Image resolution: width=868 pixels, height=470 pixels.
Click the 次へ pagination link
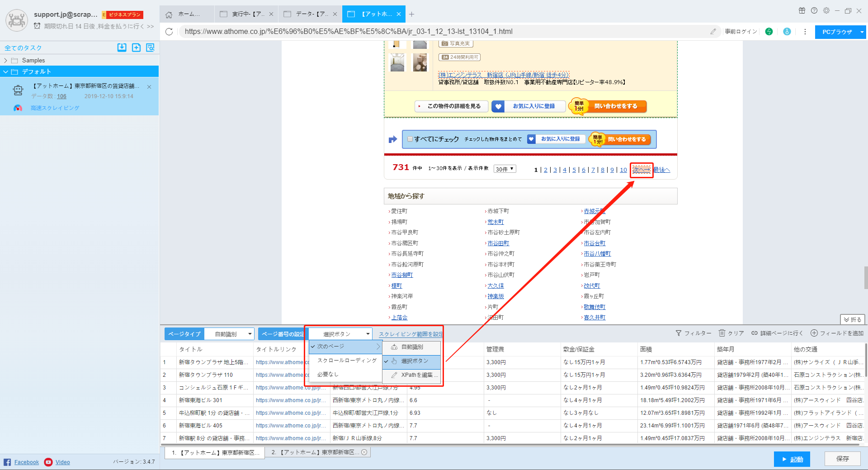coord(641,170)
